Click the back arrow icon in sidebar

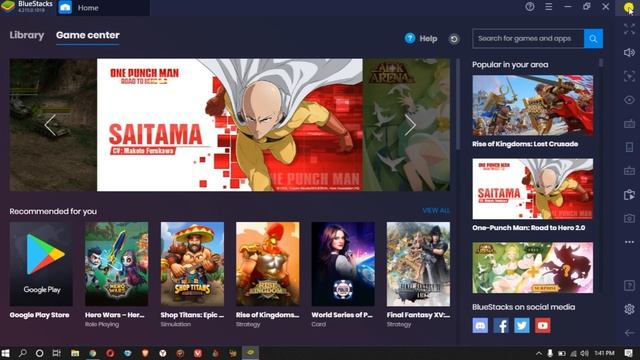coord(629,333)
